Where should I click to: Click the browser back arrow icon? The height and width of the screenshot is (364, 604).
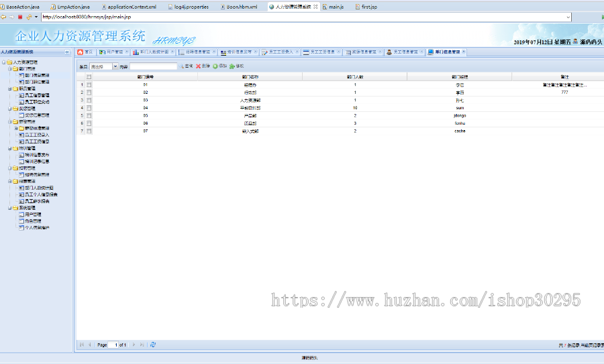[3, 17]
